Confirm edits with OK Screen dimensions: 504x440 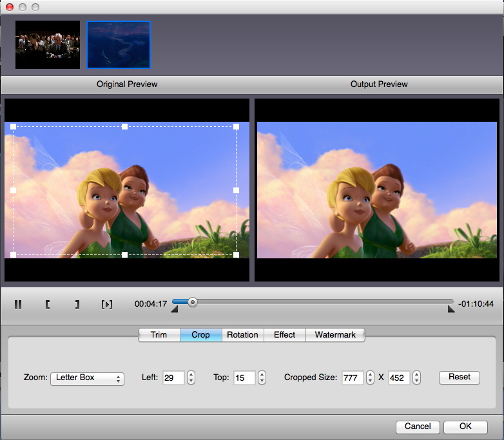(x=465, y=427)
